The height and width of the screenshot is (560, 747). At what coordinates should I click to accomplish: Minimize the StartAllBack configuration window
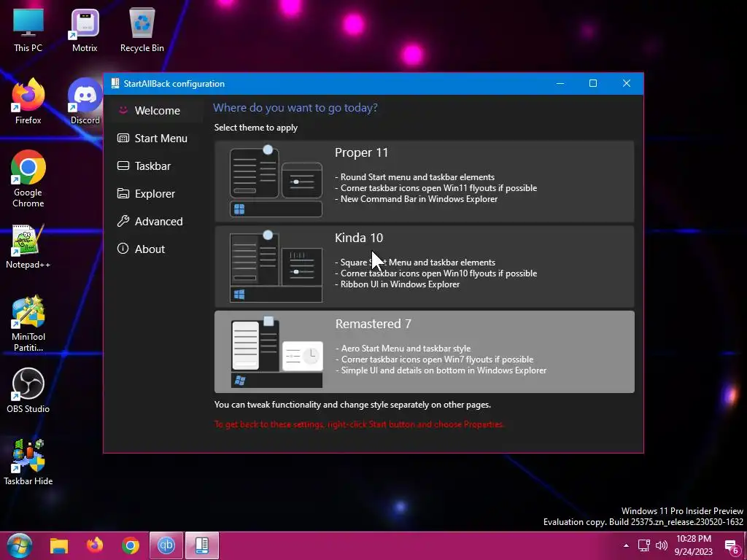pos(560,83)
